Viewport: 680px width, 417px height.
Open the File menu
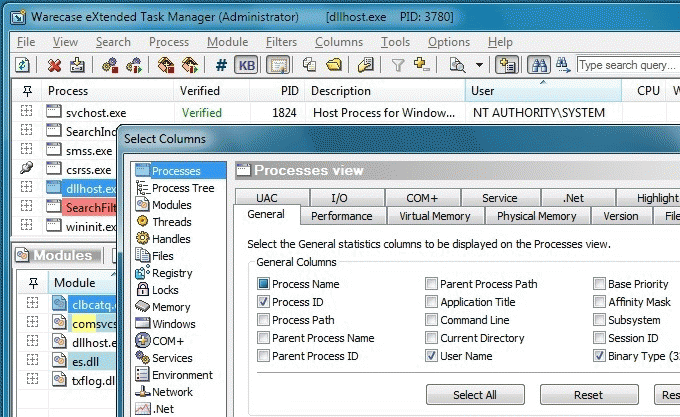[26, 42]
